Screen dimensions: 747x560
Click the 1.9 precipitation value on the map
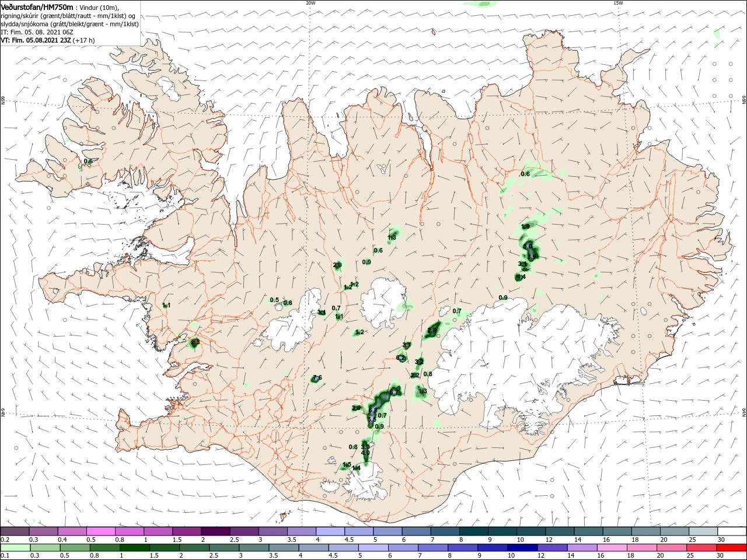tap(525, 226)
